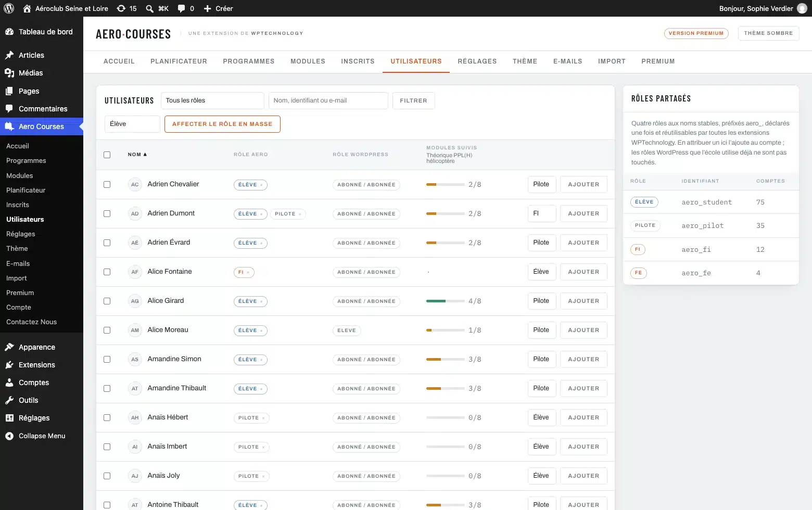The width and height of the screenshot is (812, 510).
Task: Click Alice Moreau's 1/8 modules progress bar
Action: (446, 330)
